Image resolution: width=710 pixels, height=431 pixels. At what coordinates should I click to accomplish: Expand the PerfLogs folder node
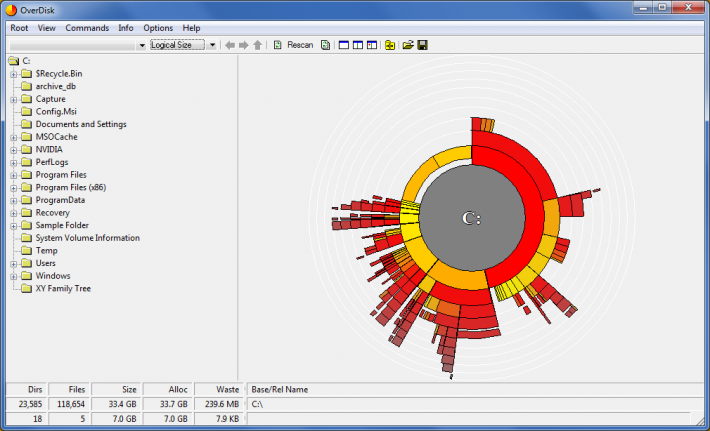pyautogui.click(x=14, y=163)
